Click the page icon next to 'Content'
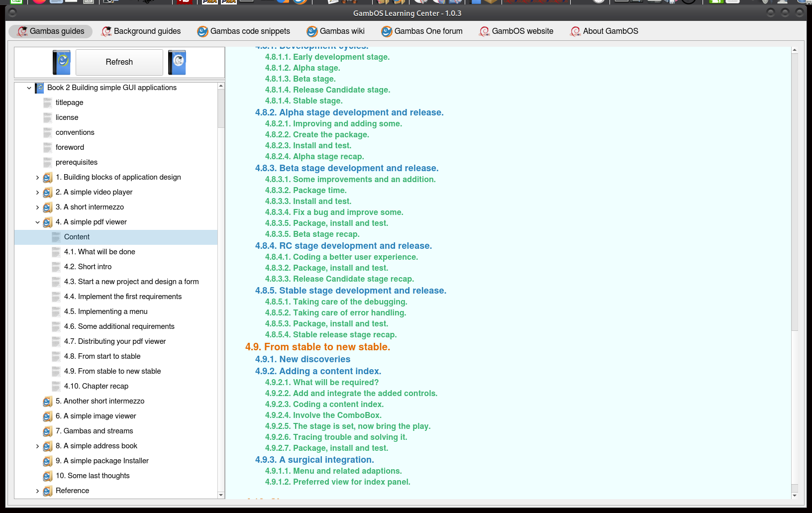Screen dimensions: 812x513 tap(56, 237)
